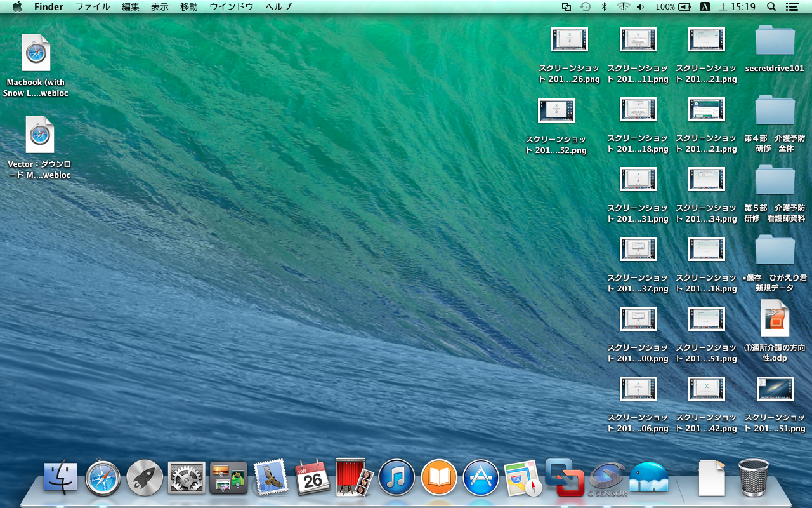Open the Wi-Fi status menu
The image size is (812, 508).
pyautogui.click(x=623, y=7)
